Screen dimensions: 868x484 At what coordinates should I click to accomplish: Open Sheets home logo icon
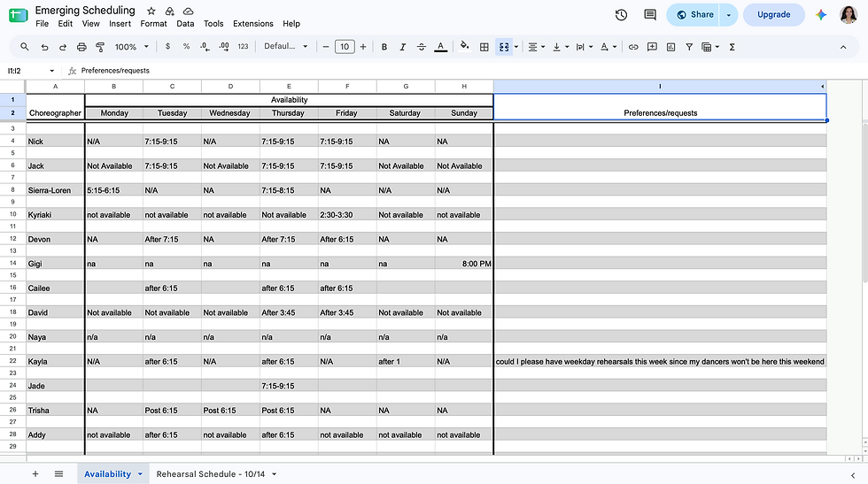click(x=19, y=15)
